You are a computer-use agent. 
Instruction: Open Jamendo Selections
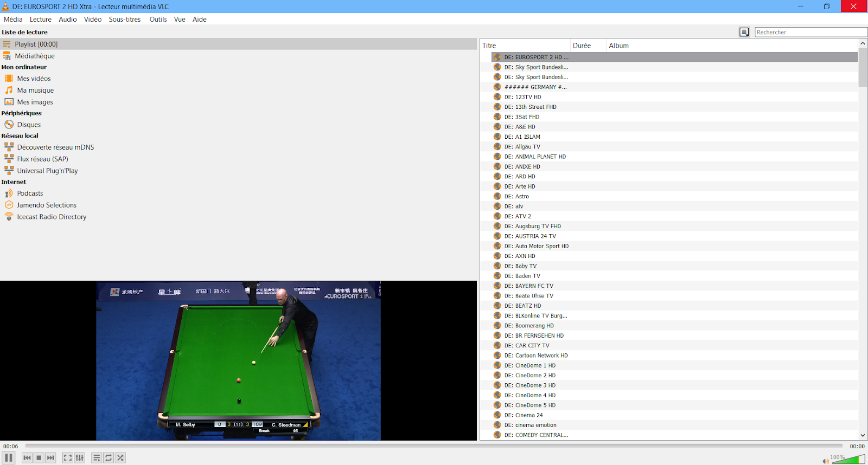[x=47, y=205]
